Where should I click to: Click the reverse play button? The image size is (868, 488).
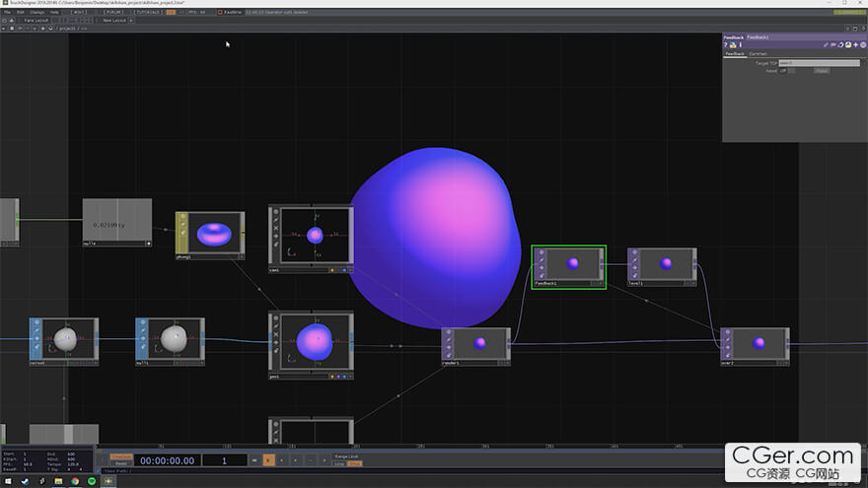pos(282,460)
